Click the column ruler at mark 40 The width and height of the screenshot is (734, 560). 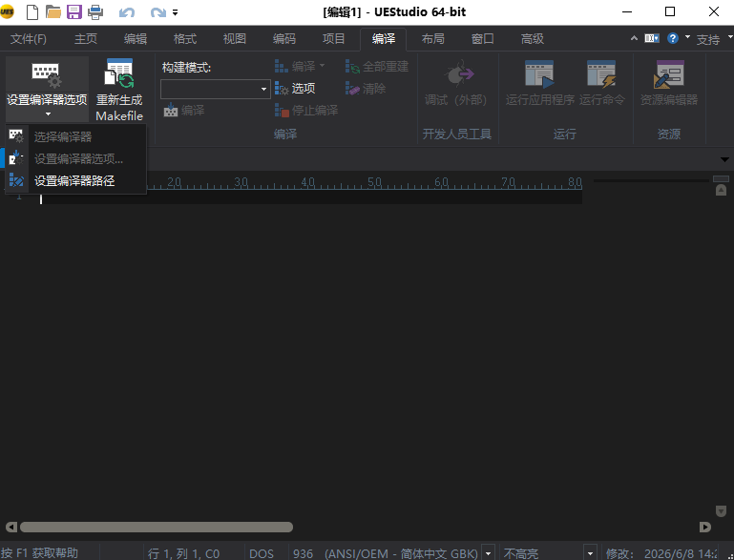[x=307, y=182]
